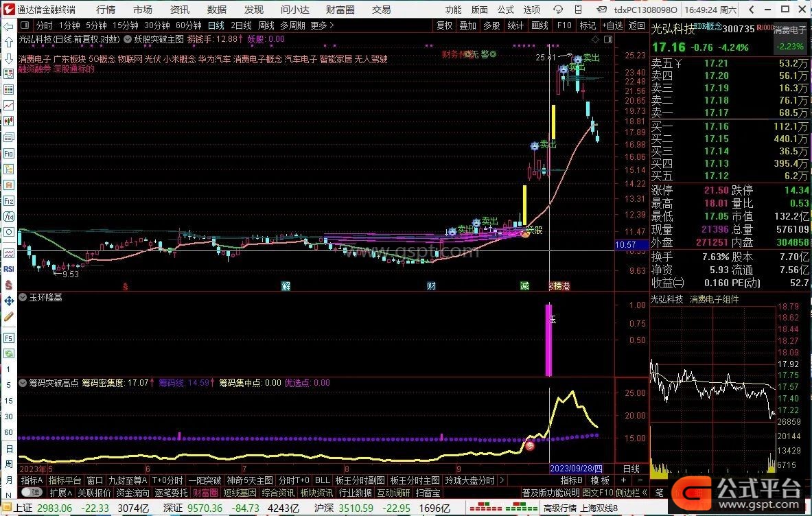Image resolution: width=812 pixels, height=516 pixels.
Task: Click the green refresh icon in sidebar
Action: pyautogui.click(x=9, y=353)
